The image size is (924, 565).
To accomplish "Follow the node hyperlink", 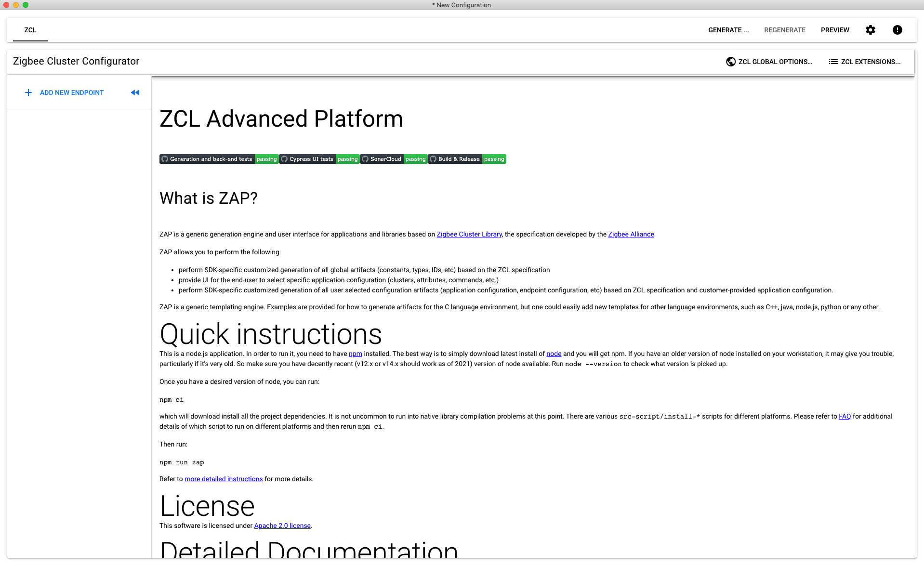I will coord(554,354).
